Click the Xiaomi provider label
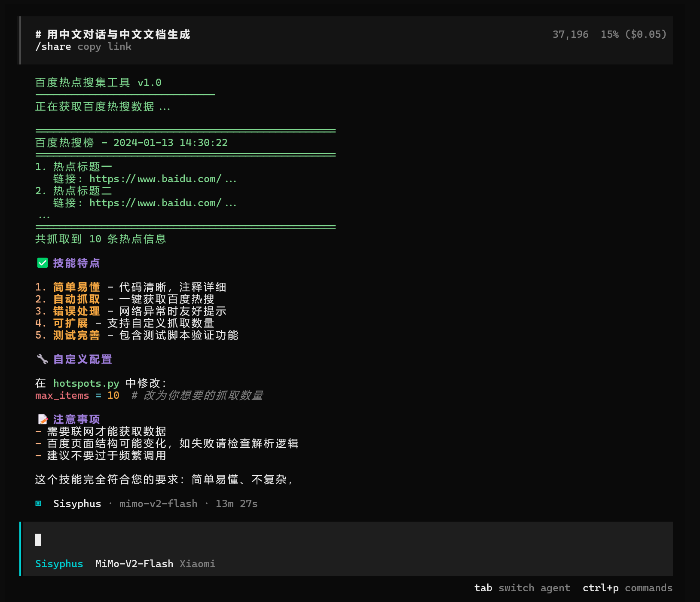 pyautogui.click(x=197, y=564)
